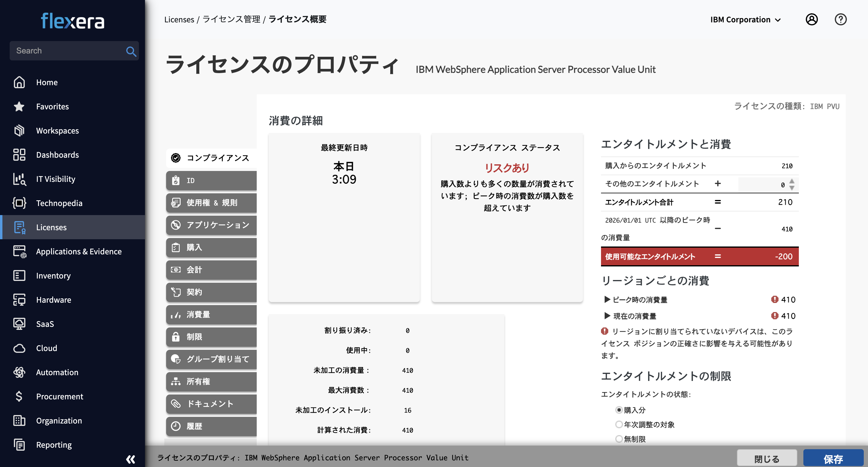The width and height of the screenshot is (868, 467).
Task: Select the 購入分 entitlement status option
Action: (x=619, y=410)
